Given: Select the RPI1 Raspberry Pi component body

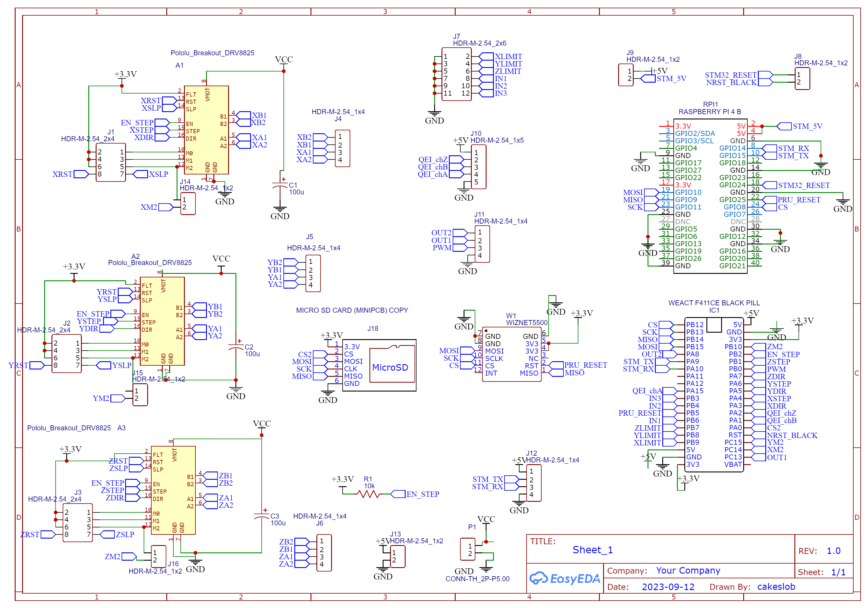Looking at the screenshot, I should (710, 196).
